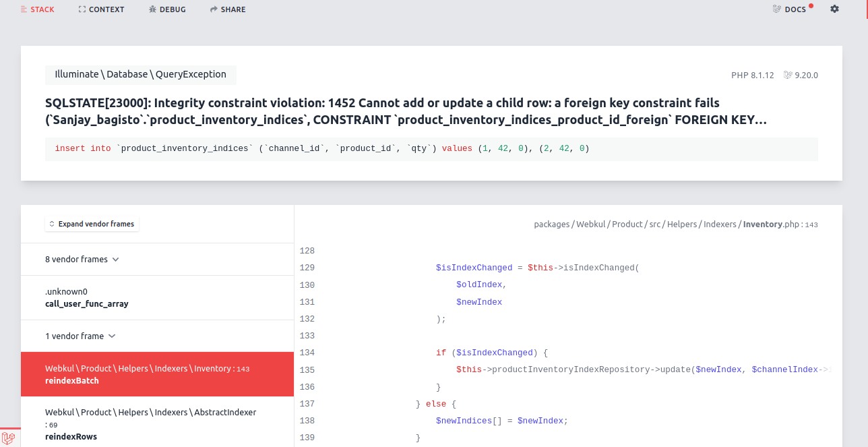Click the chevron next to Expand vendor frames
This screenshot has height=447, width=868.
click(52, 223)
